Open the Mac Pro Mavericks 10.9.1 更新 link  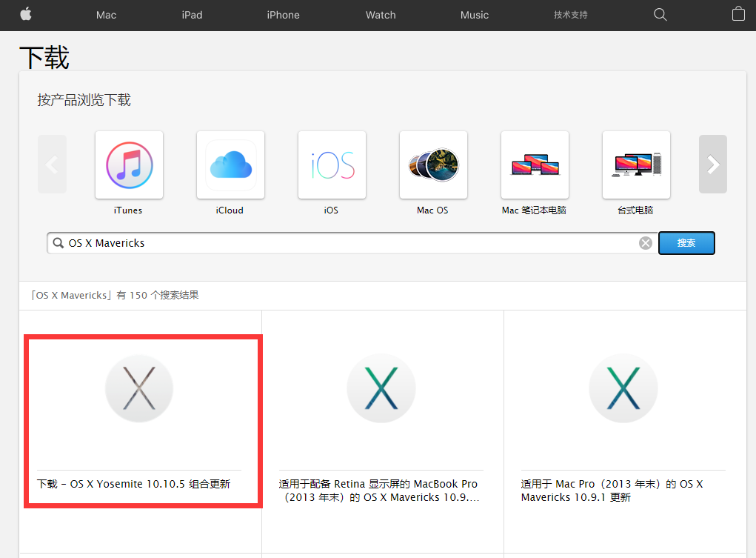612,491
